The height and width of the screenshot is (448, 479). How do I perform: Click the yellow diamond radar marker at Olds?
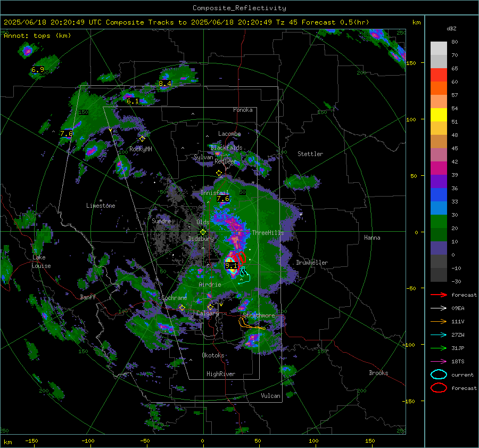coord(203,232)
